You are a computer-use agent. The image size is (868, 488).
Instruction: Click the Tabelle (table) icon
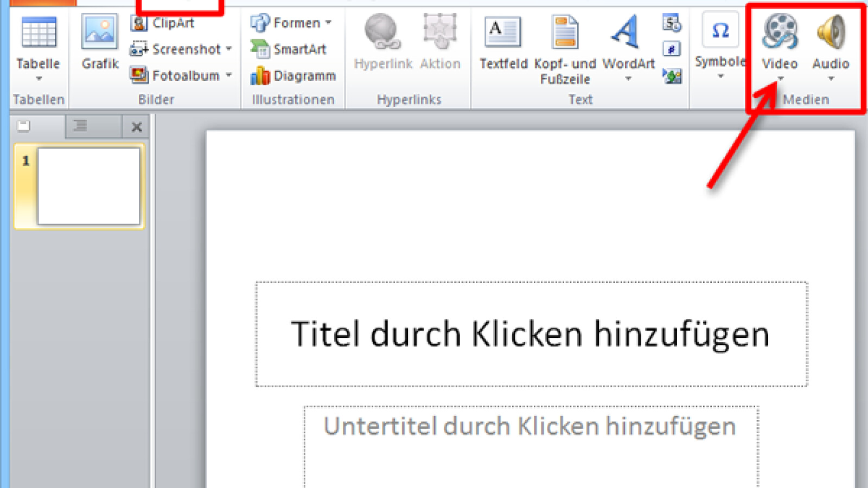tap(38, 33)
